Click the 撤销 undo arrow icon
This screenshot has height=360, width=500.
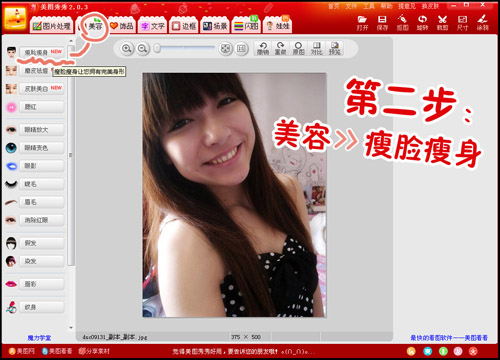[x=263, y=49]
